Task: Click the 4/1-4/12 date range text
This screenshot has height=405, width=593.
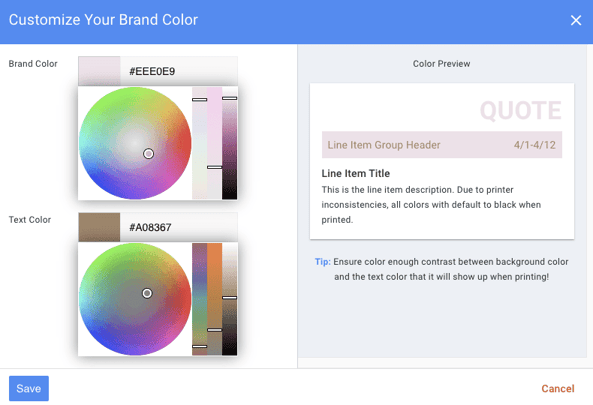Action: point(534,145)
